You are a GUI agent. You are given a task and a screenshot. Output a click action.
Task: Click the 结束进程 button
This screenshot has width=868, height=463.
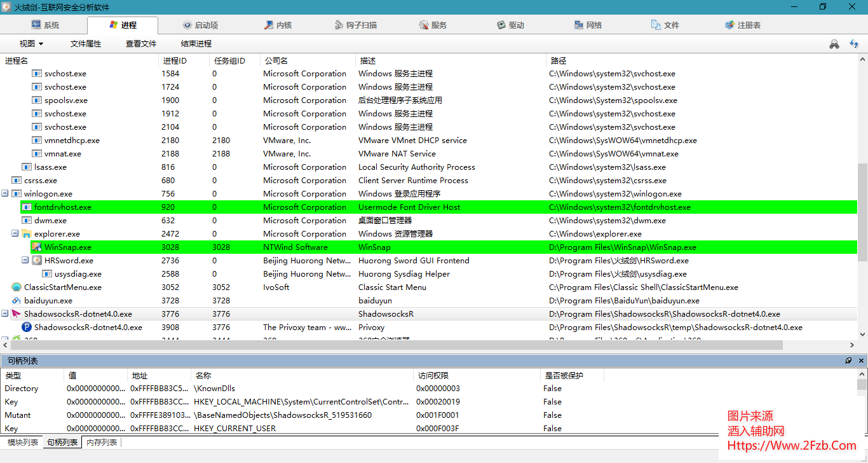pyautogui.click(x=196, y=44)
